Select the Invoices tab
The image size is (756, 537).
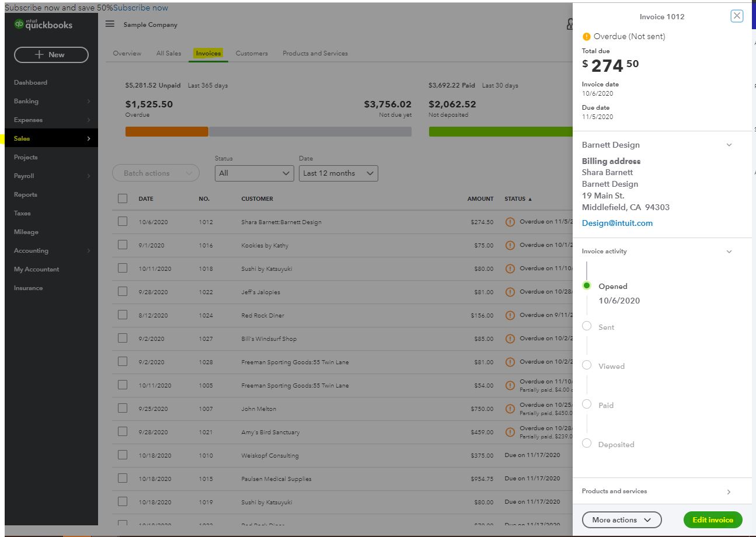pos(208,53)
